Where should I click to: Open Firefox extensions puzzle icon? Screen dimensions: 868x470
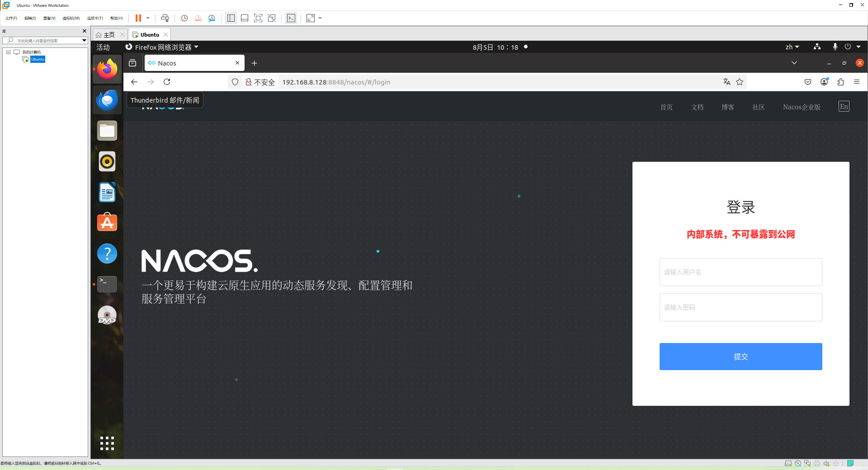coord(840,82)
